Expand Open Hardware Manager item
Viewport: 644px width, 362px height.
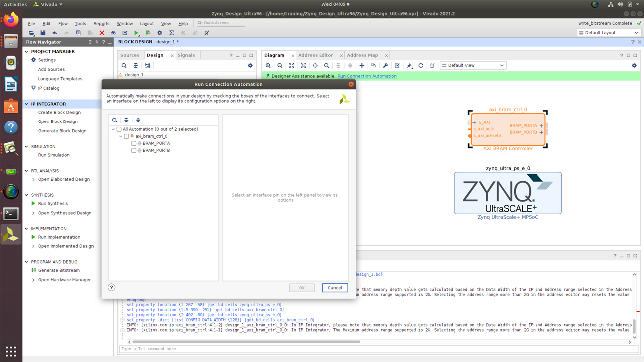[33, 280]
